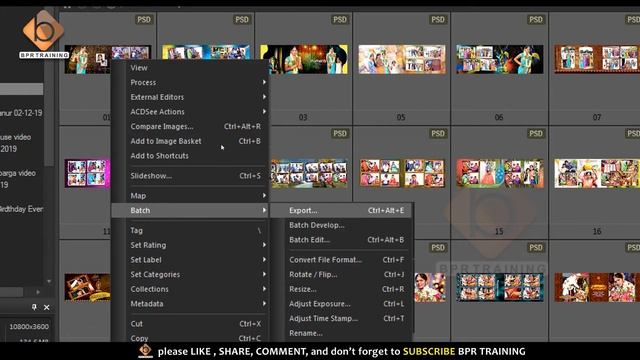
Task: Open the Batch submenu entry
Action: coord(190,211)
